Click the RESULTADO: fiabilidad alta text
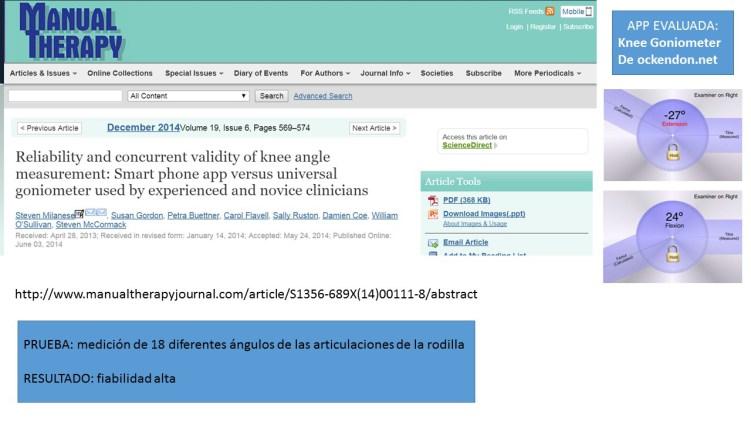Image resolution: width=751 pixels, height=422 pixels. click(100, 378)
